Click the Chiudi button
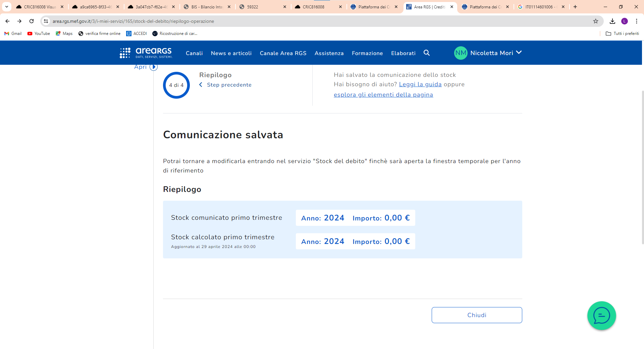This screenshot has width=644, height=349. click(477, 315)
